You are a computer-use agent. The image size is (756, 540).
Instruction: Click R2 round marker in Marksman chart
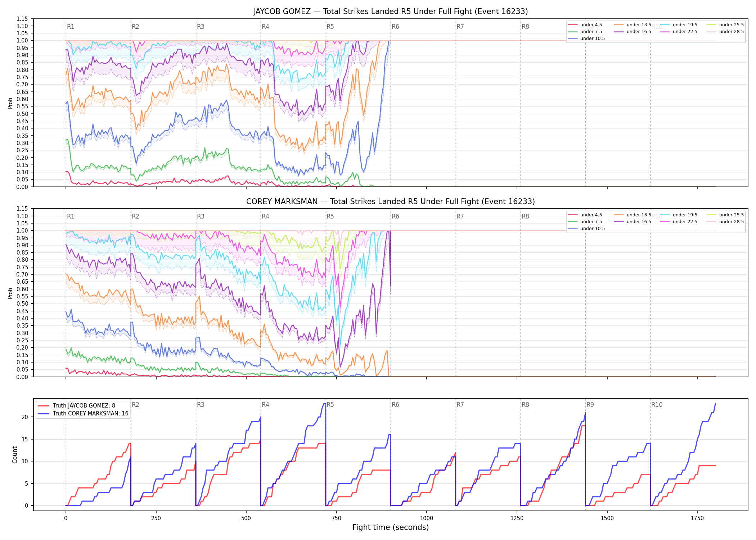click(135, 216)
